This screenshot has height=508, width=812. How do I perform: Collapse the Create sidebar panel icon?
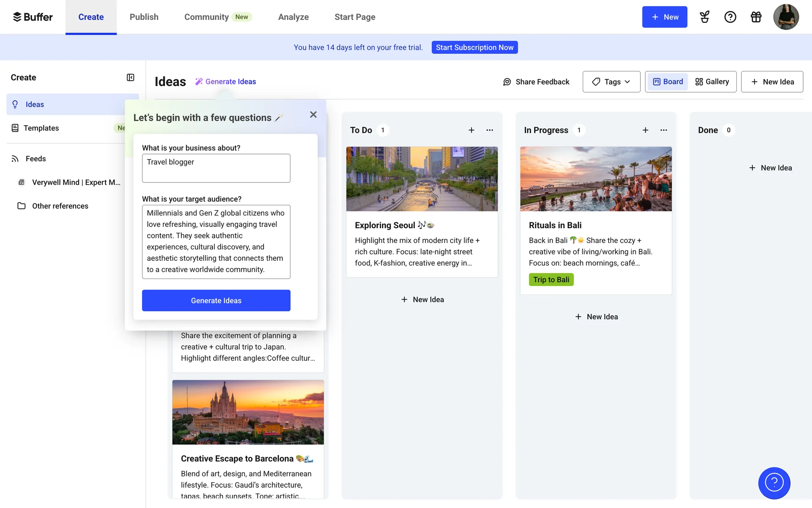pyautogui.click(x=130, y=77)
